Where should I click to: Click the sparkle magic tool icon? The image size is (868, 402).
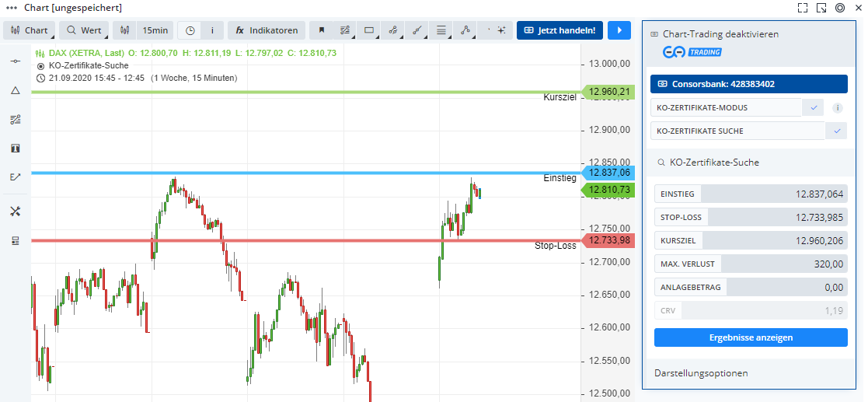pyautogui.click(x=501, y=30)
